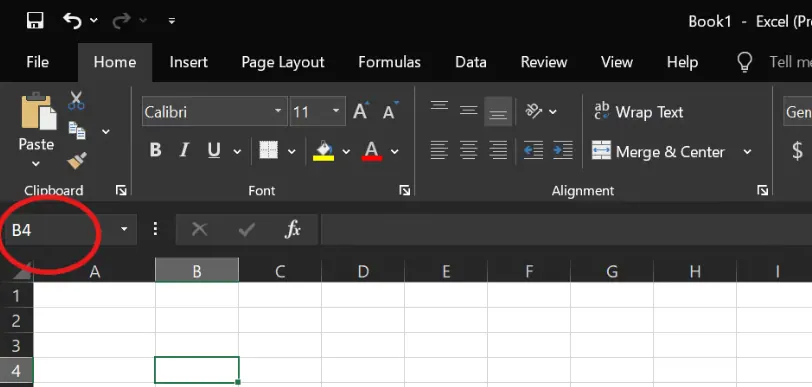
Task: Open the Font settings dialog launcher
Action: (x=405, y=191)
